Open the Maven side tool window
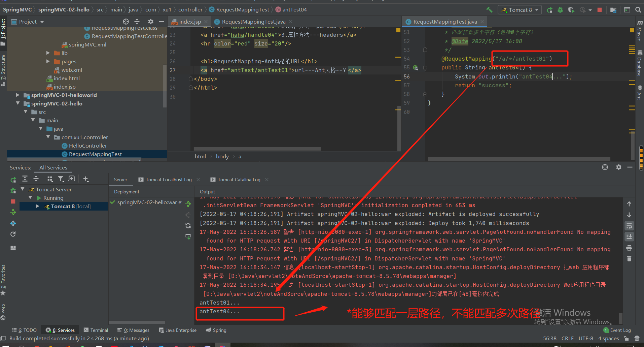Screen dimensions: 644x347 (x=639, y=31)
